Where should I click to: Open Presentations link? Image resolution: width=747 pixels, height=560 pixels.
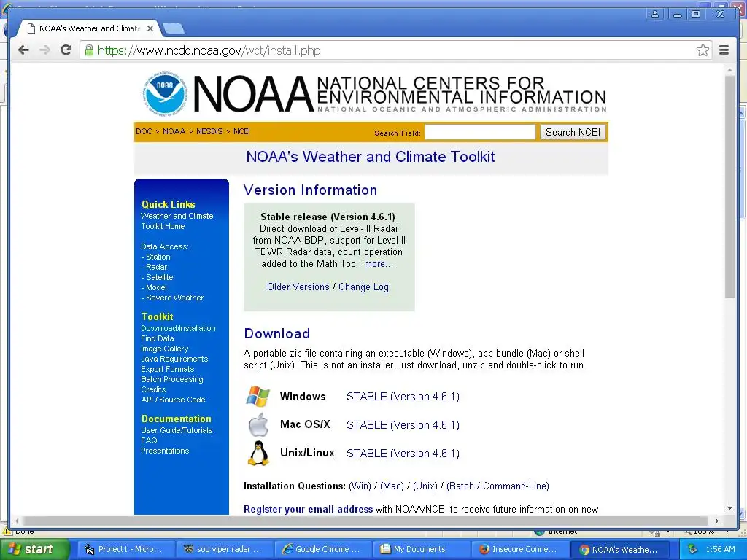(x=165, y=451)
